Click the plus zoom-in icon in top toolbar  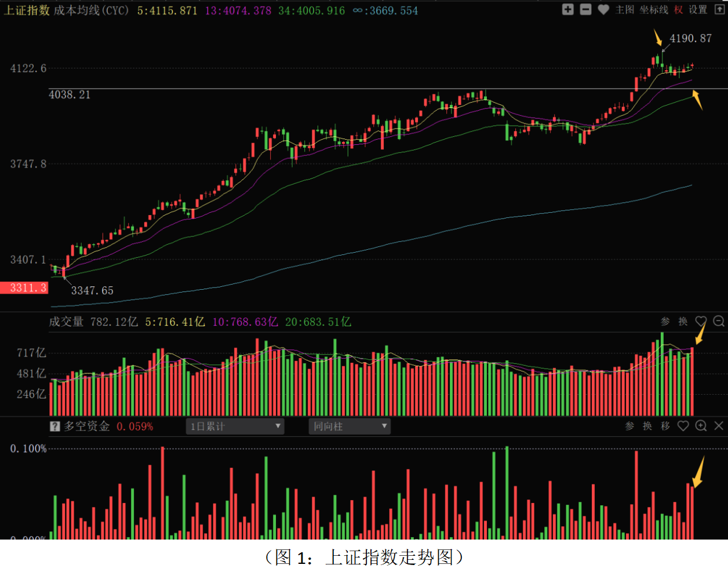(x=568, y=10)
